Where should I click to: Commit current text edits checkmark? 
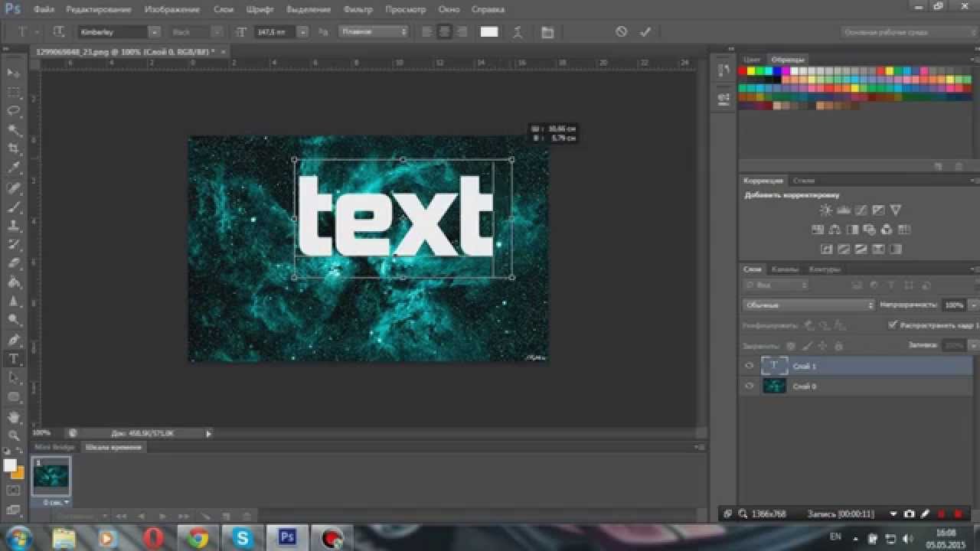pos(645,32)
